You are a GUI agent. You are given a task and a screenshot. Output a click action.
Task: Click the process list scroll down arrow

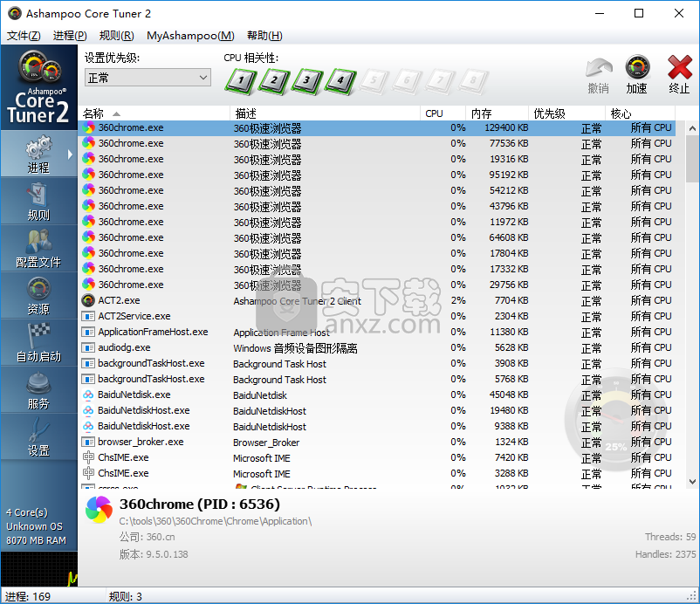pyautogui.click(x=692, y=481)
